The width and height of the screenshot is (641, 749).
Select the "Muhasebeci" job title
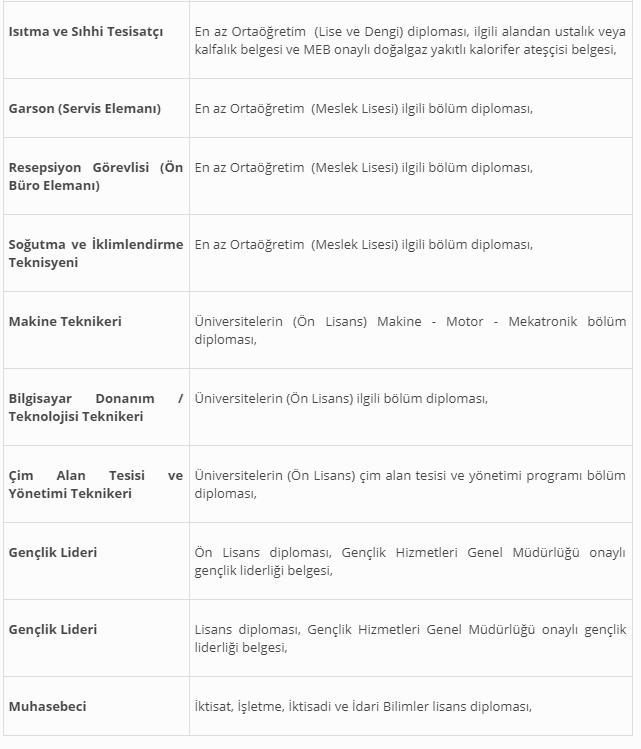click(x=47, y=706)
